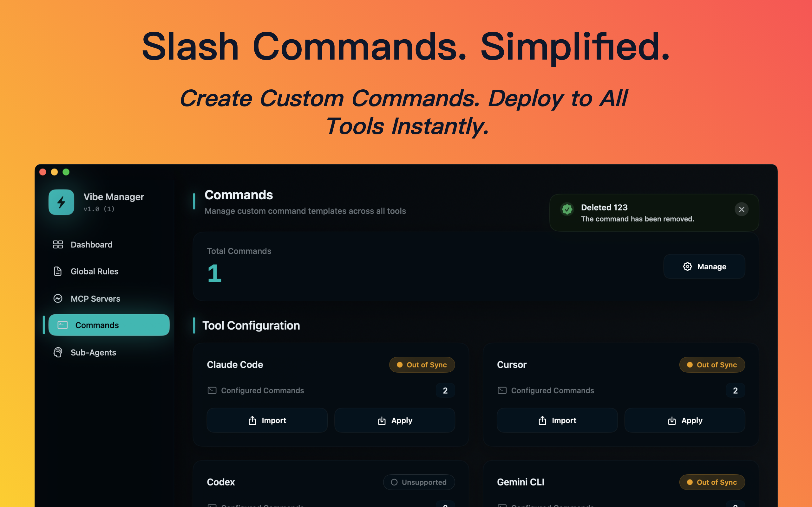The width and height of the screenshot is (812, 507).
Task: Open MCP Servers page
Action: (95, 298)
